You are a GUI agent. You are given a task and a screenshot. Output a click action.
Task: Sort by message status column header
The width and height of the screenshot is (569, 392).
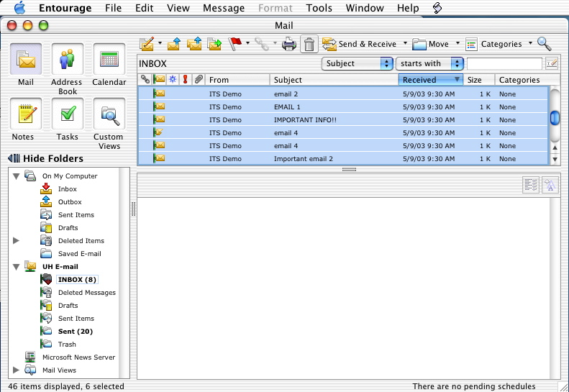click(x=159, y=80)
